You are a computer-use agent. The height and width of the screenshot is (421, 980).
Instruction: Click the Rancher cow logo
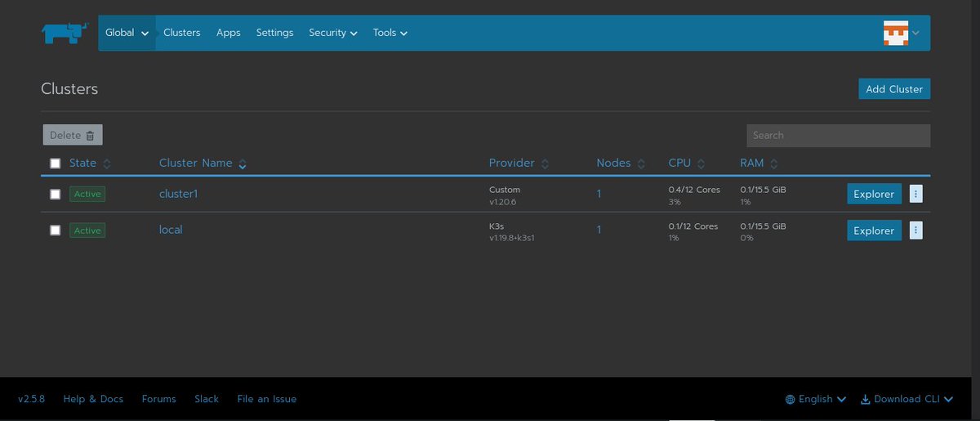click(65, 33)
